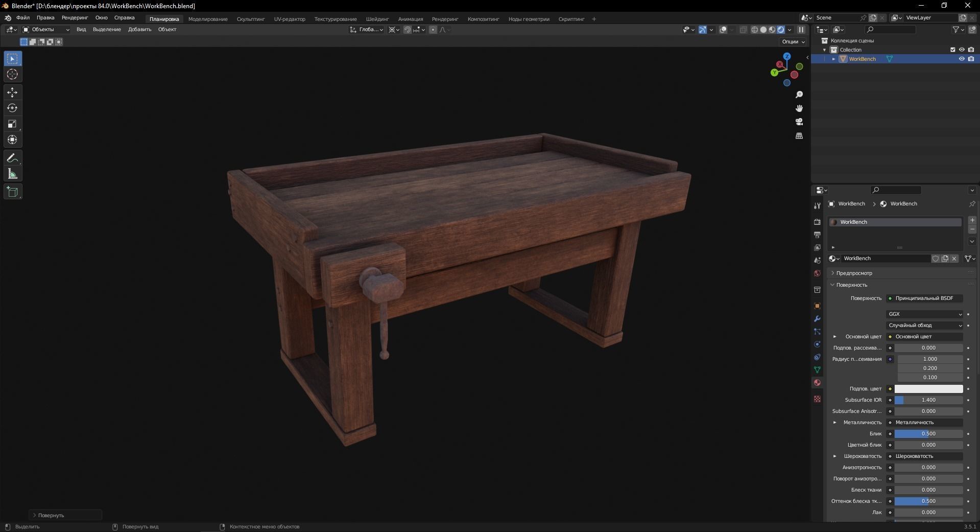The image size is (980, 532).
Task: Switch to the UV-редактор workspace tab
Action: tap(289, 19)
